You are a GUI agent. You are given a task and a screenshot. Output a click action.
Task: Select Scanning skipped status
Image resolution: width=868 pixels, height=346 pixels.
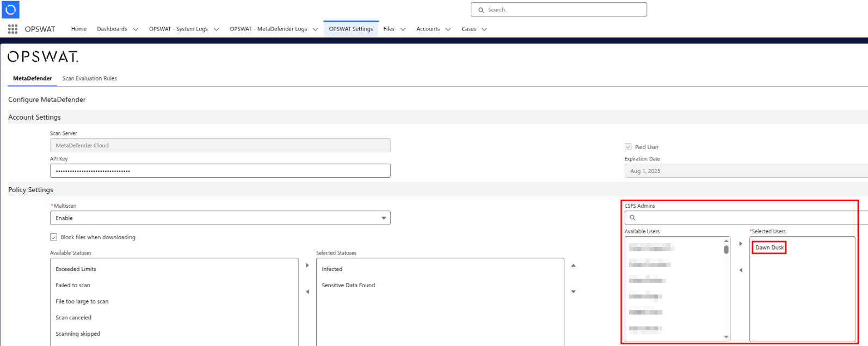78,334
